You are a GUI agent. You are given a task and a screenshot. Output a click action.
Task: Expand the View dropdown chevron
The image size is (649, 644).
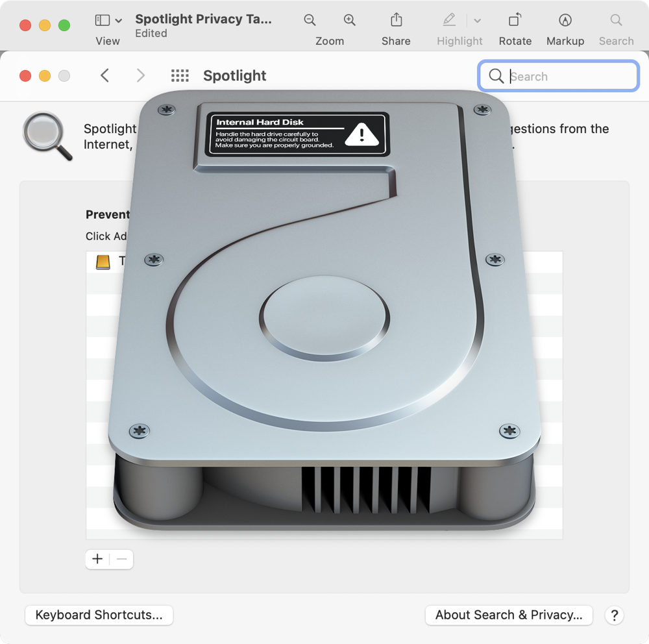click(x=119, y=21)
